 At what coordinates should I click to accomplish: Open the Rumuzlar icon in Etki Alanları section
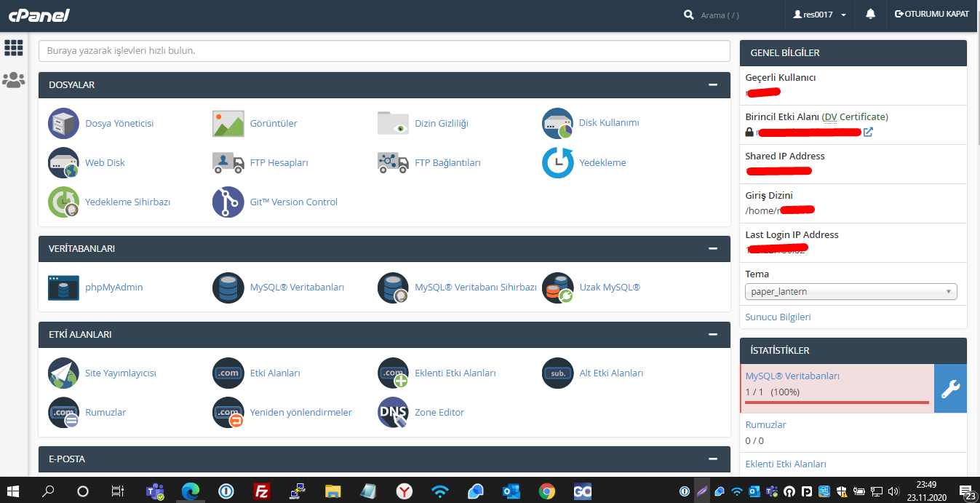click(63, 412)
